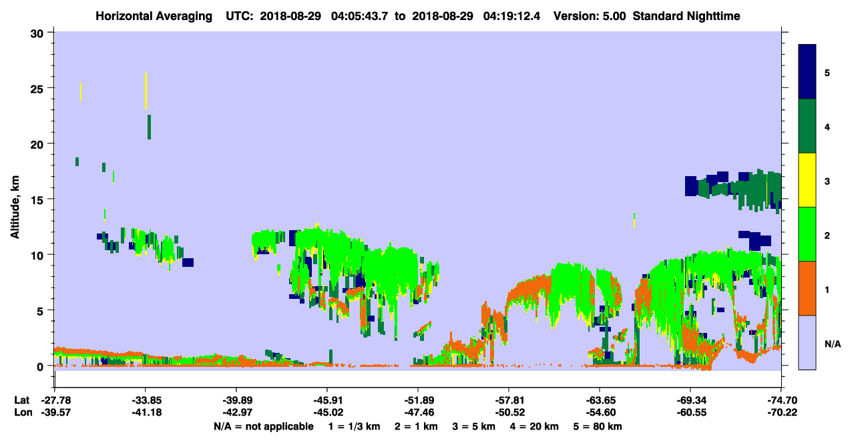Click longitude value -60.55
This screenshot has height=445, width=868.
pos(690,412)
